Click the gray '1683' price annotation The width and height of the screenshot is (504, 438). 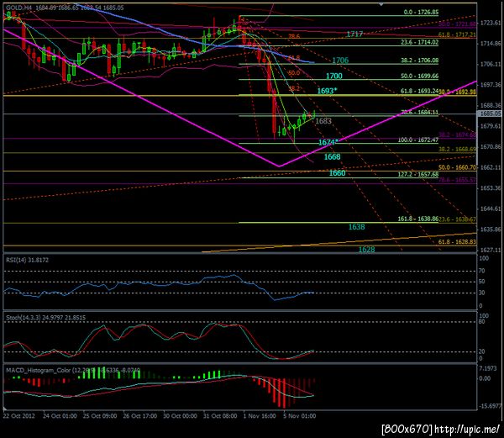coord(323,121)
